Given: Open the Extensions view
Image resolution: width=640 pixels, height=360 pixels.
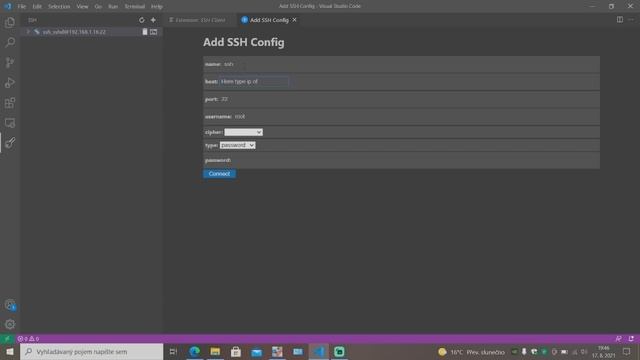Looking at the screenshot, I should pyautogui.click(x=10, y=102).
